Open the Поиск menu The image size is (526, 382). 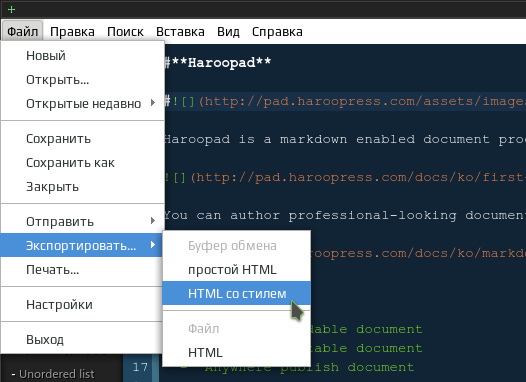125,32
